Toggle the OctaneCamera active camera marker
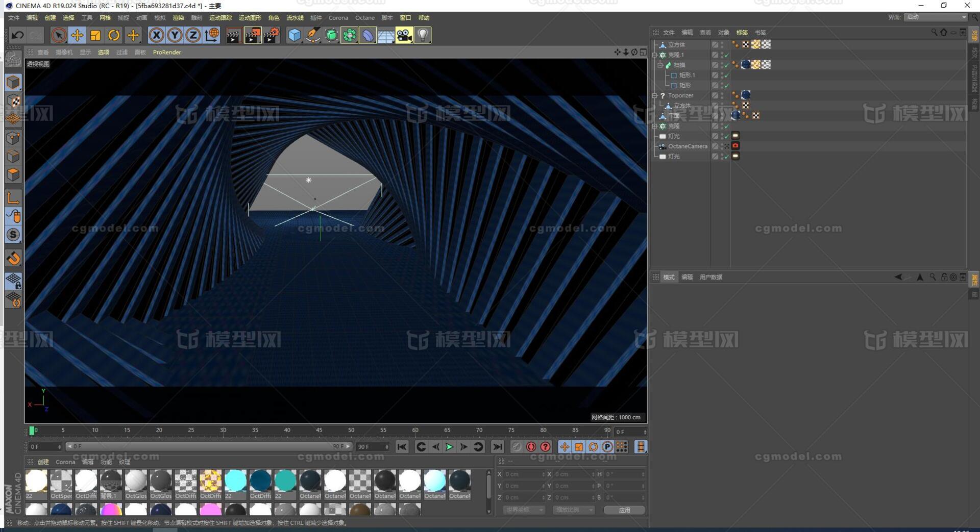 [x=727, y=146]
